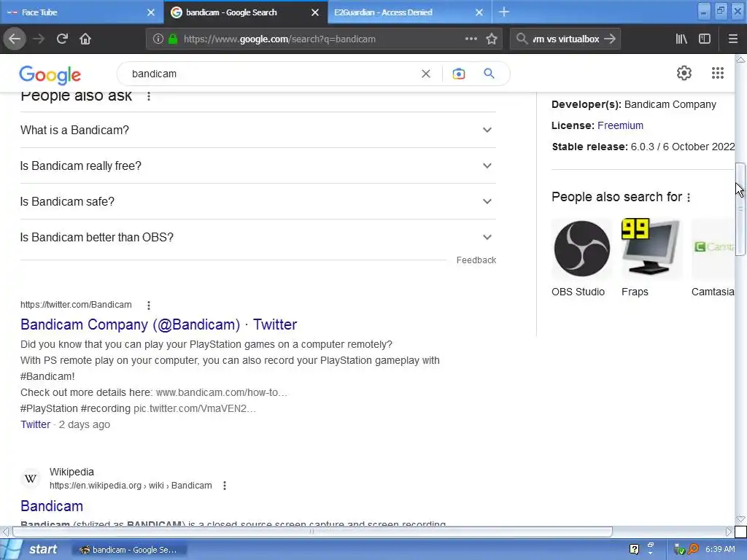Click the Google logo
This screenshot has width=747, height=560.
click(50, 75)
